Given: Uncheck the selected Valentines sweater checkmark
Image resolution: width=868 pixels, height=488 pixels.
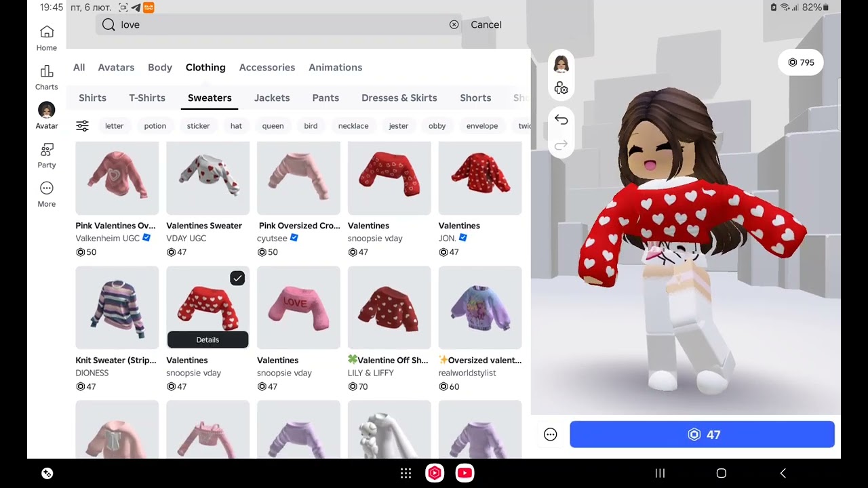Looking at the screenshot, I should 237,278.
